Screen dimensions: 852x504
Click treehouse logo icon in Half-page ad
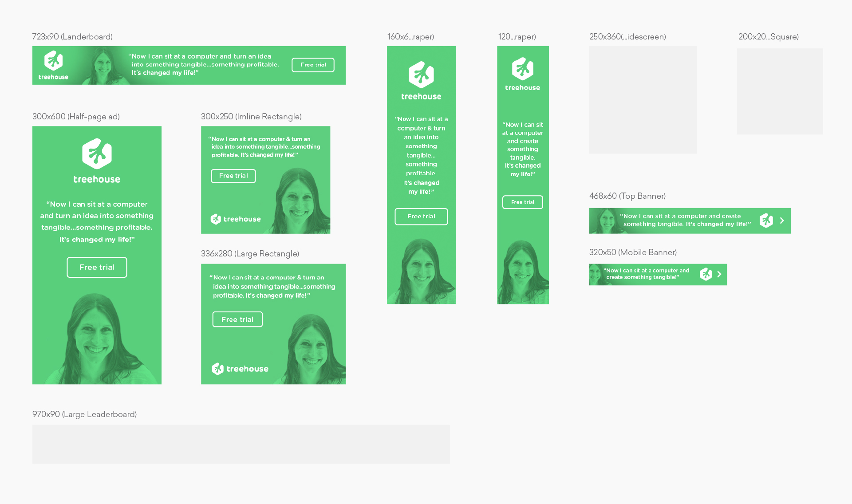pyautogui.click(x=97, y=154)
